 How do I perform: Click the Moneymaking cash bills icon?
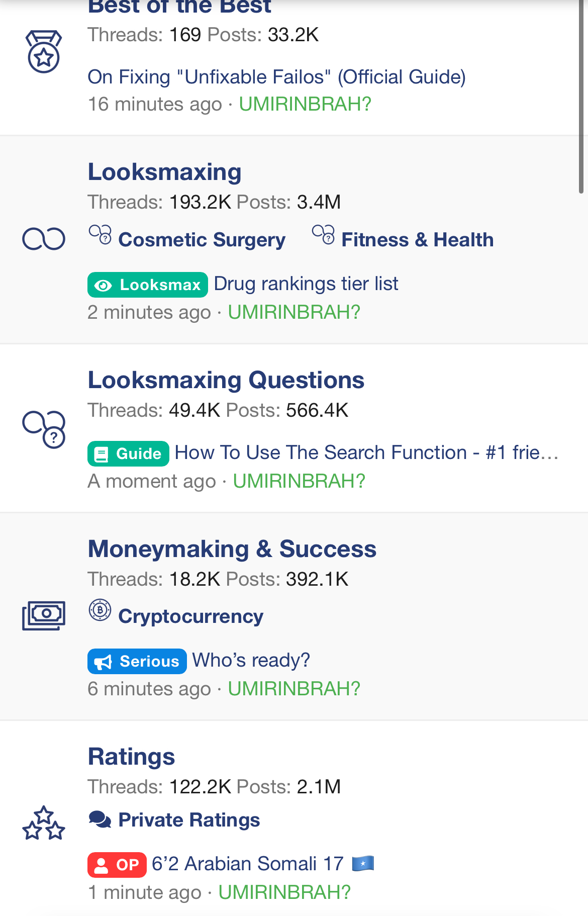44,615
